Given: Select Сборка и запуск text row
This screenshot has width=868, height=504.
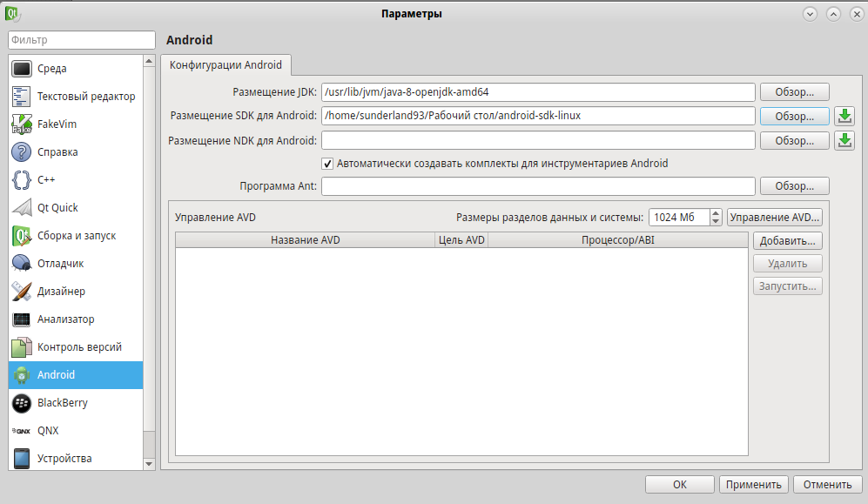Looking at the screenshot, I should [76, 236].
